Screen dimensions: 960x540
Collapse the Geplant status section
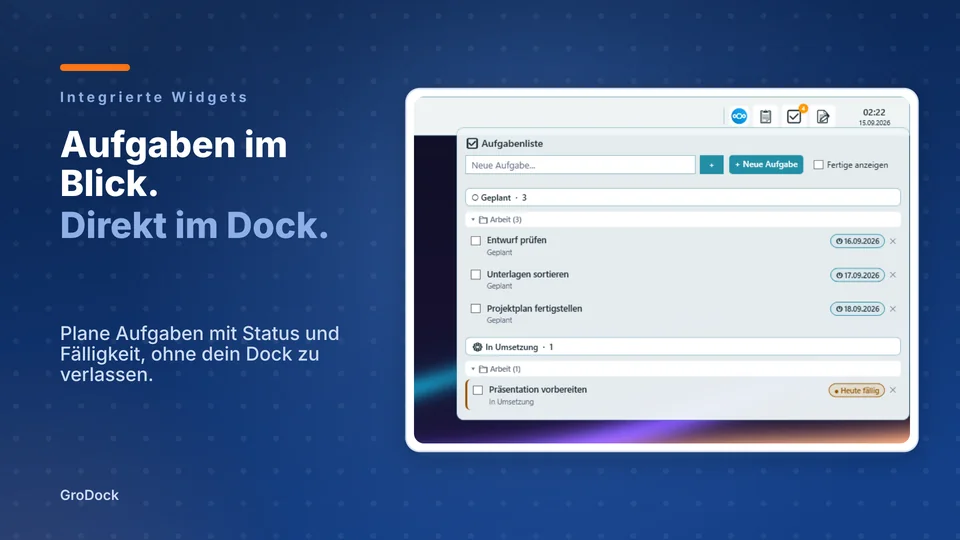coord(683,197)
